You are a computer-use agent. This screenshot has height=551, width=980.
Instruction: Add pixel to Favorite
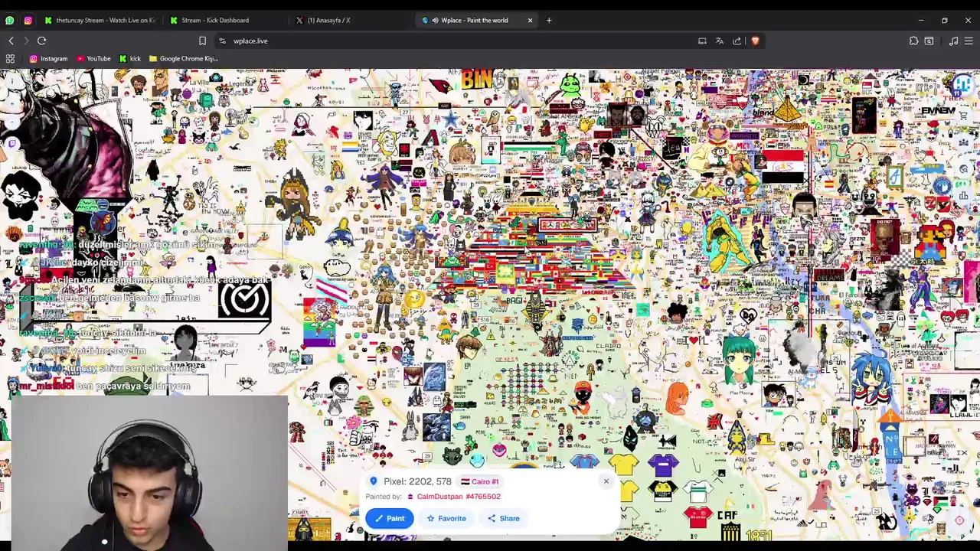(446, 518)
